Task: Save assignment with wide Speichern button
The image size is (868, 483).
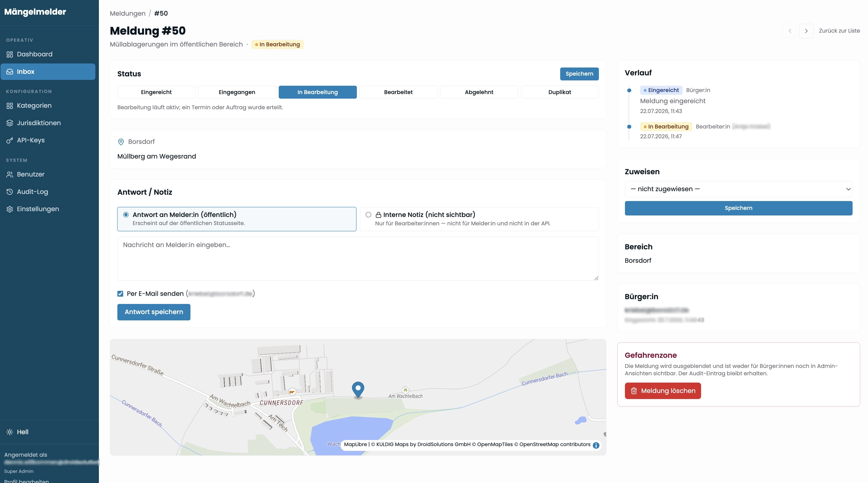Action: click(x=738, y=208)
